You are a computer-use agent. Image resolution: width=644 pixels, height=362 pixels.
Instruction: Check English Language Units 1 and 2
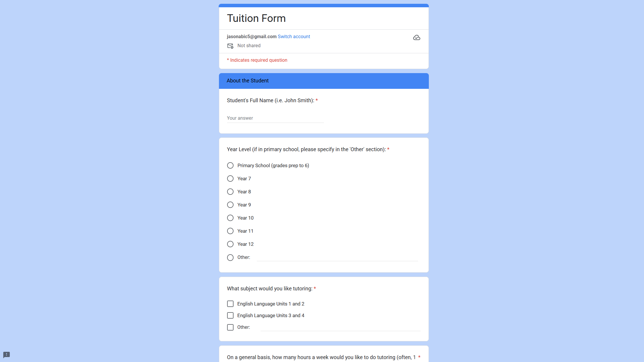click(x=230, y=304)
